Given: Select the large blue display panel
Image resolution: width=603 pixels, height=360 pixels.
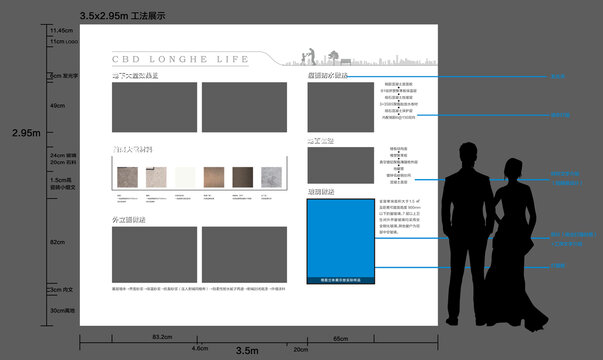Looking at the screenshot, I should (341, 242).
